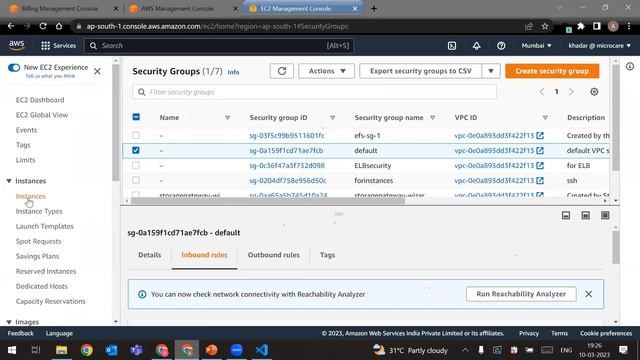Open Windows Start menu
The width and height of the screenshot is (640, 360).
[12, 350]
